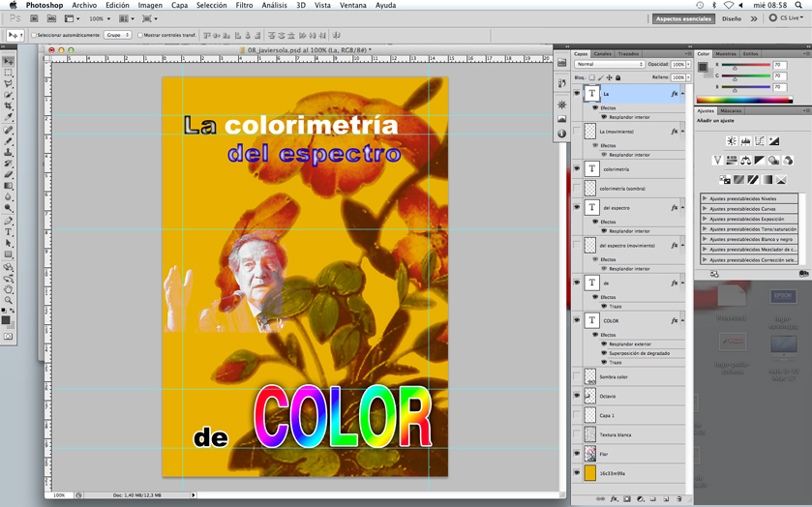
Task: Switch to the Muestras tab
Action: pos(726,54)
